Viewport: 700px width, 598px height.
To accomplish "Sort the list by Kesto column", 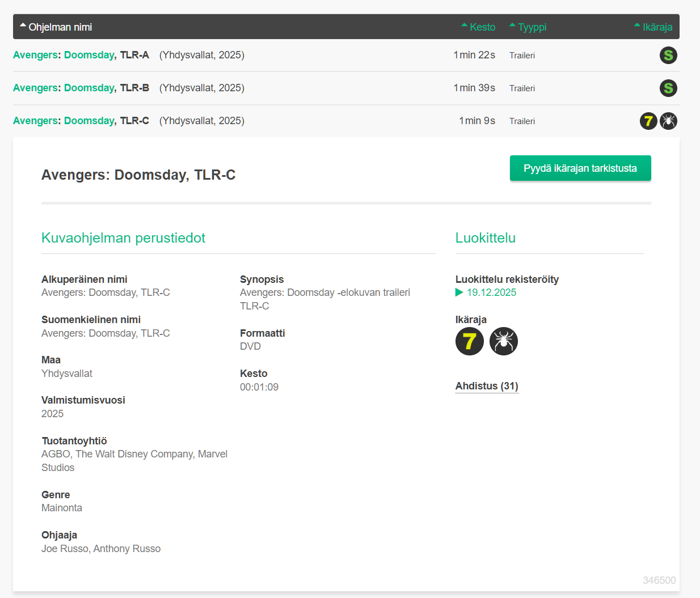I will tap(479, 27).
